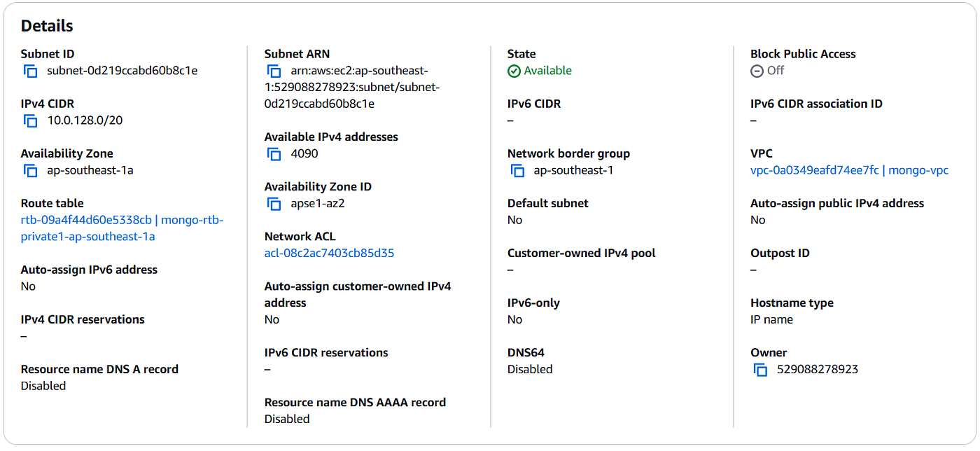Viewport: 980px width, 451px height.
Task: Click the subnet-0d219ccabd60b8c1e ID text
Action: 122,71
